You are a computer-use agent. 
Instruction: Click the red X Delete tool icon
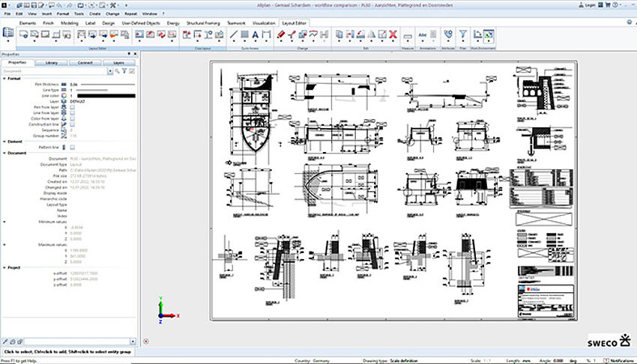click(393, 34)
